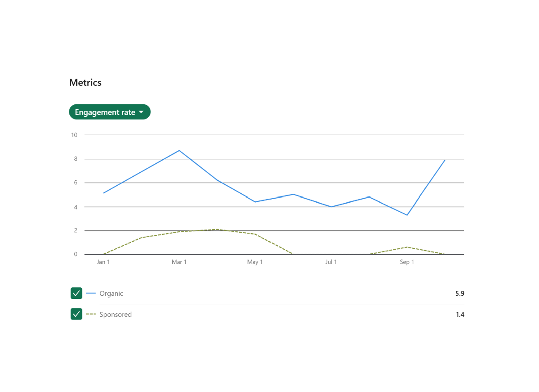
Task: Click the Sponsored legend label
Action: [x=115, y=314]
